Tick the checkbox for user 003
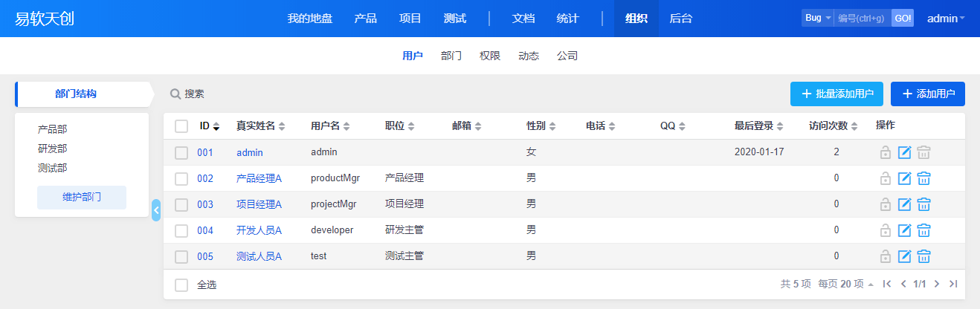 pos(181,204)
